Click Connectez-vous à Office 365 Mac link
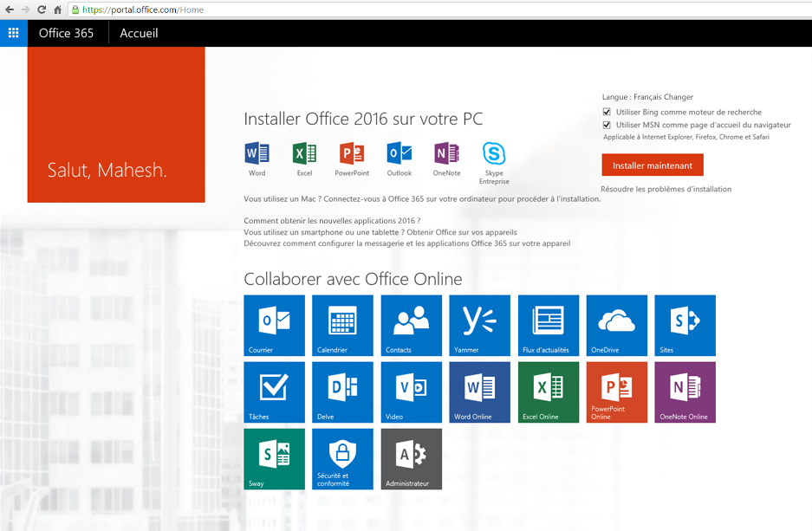Viewport: 812px width, 531px height. tap(462, 198)
